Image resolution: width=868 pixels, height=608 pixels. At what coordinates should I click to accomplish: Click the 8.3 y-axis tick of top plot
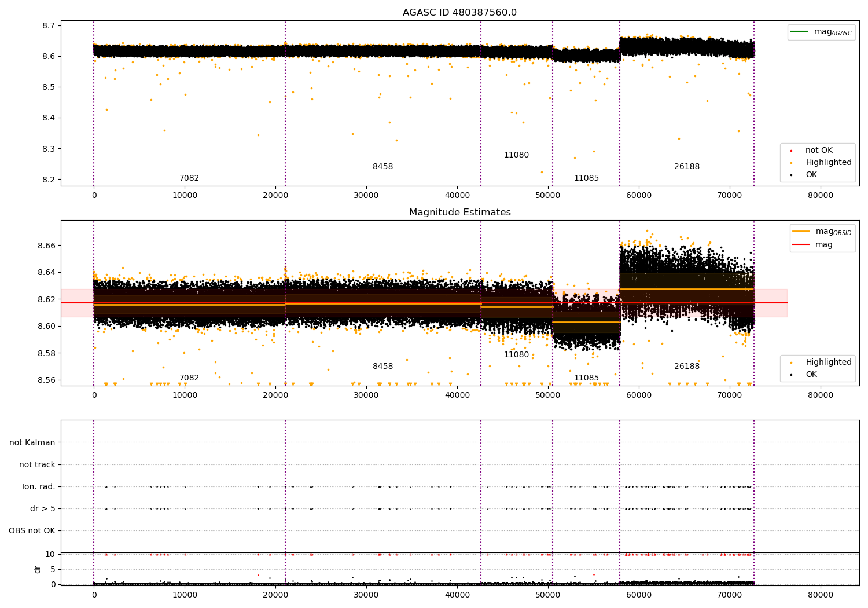point(49,149)
